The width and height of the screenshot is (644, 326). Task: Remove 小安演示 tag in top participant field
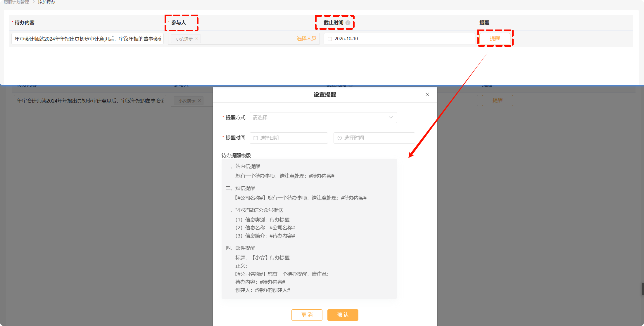click(197, 39)
